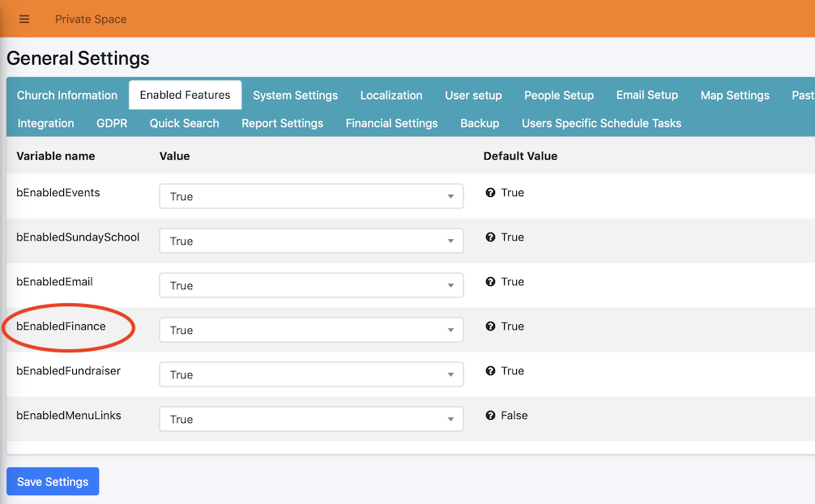
Task: Switch to People Setup tab
Action: click(x=559, y=95)
